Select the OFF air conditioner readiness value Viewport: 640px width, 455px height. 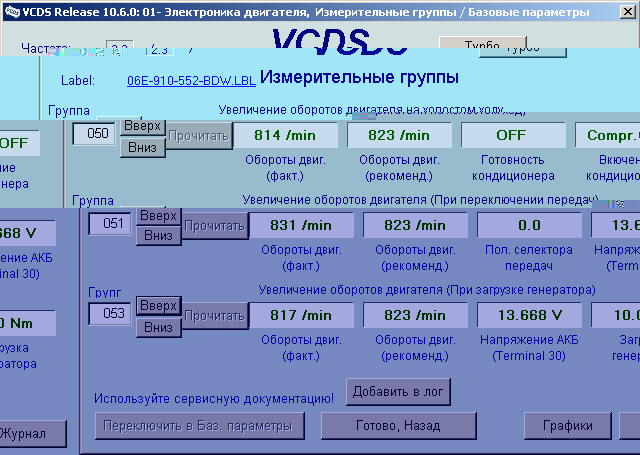click(513, 135)
